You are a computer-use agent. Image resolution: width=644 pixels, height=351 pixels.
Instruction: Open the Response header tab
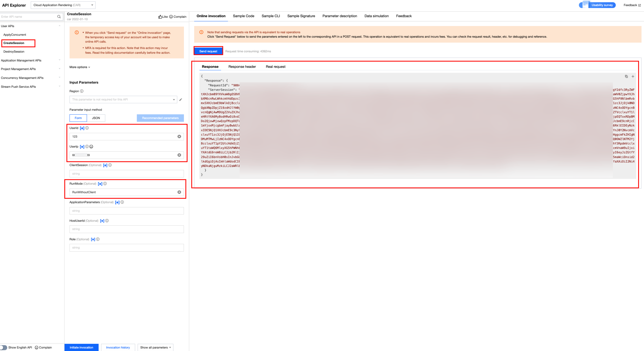click(x=242, y=67)
